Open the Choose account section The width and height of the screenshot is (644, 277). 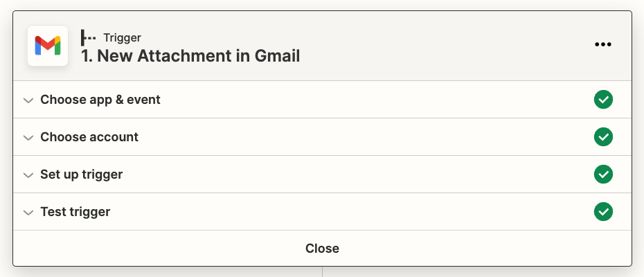pyautogui.click(x=323, y=137)
